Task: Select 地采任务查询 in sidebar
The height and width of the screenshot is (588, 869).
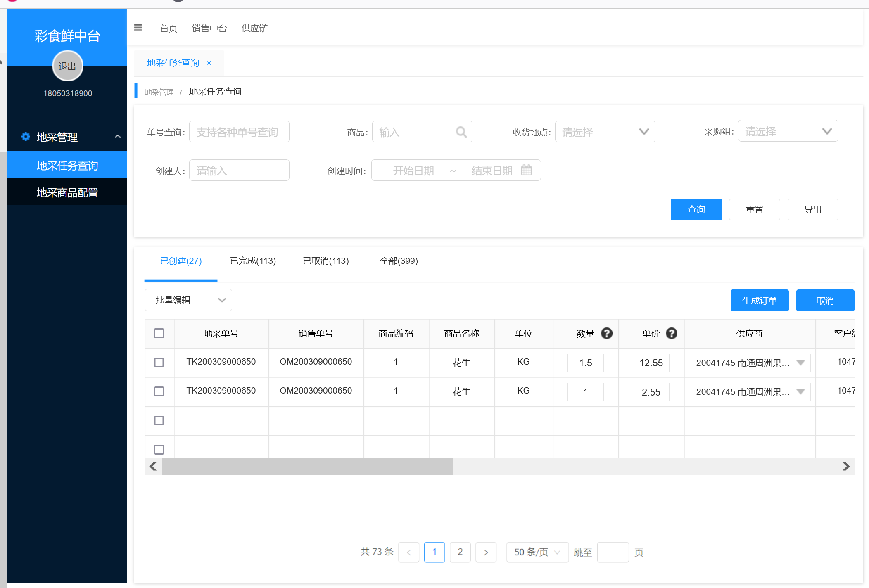Action: tap(67, 165)
